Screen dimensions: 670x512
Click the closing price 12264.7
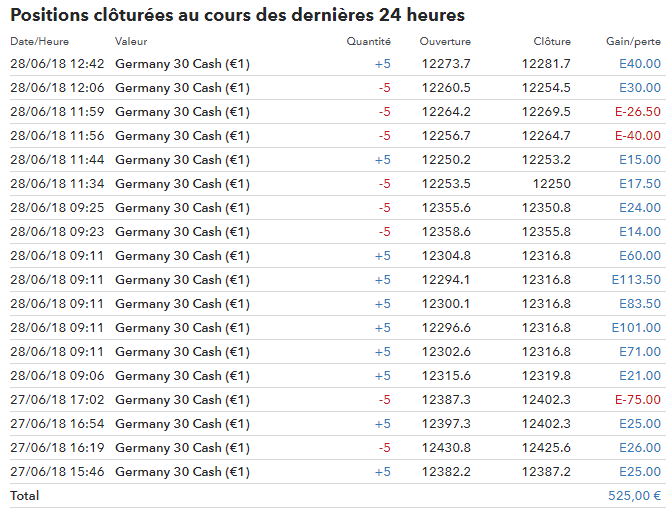pyautogui.click(x=546, y=135)
